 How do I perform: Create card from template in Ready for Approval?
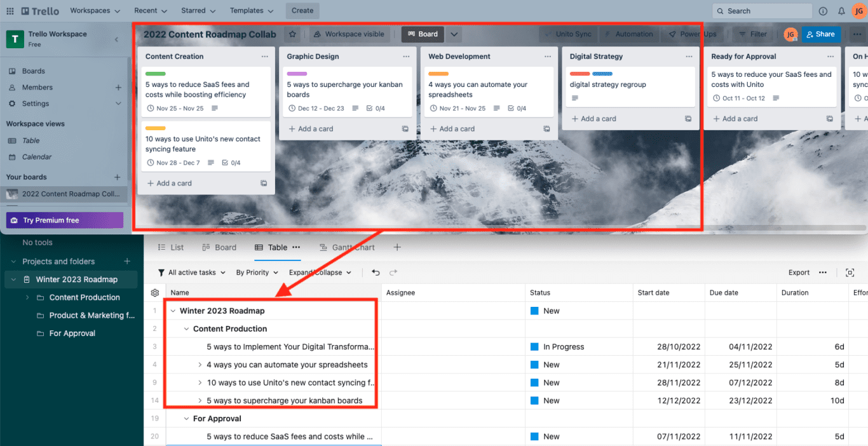coord(829,119)
